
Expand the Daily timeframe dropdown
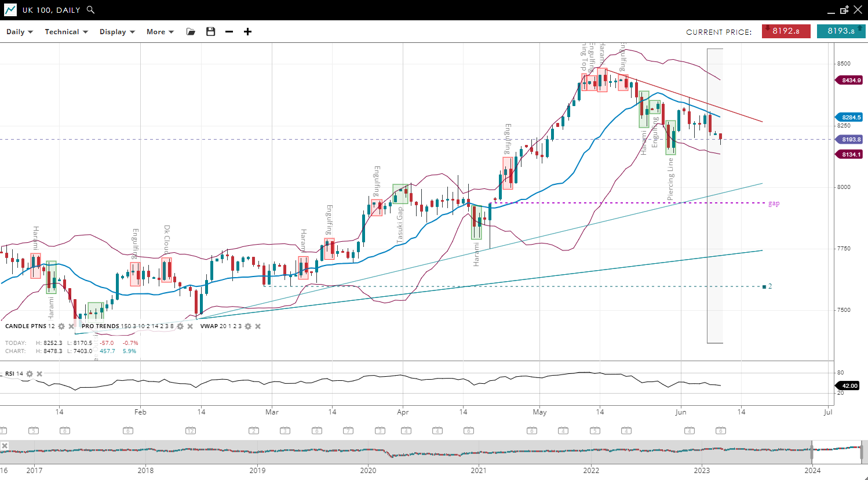(x=20, y=32)
